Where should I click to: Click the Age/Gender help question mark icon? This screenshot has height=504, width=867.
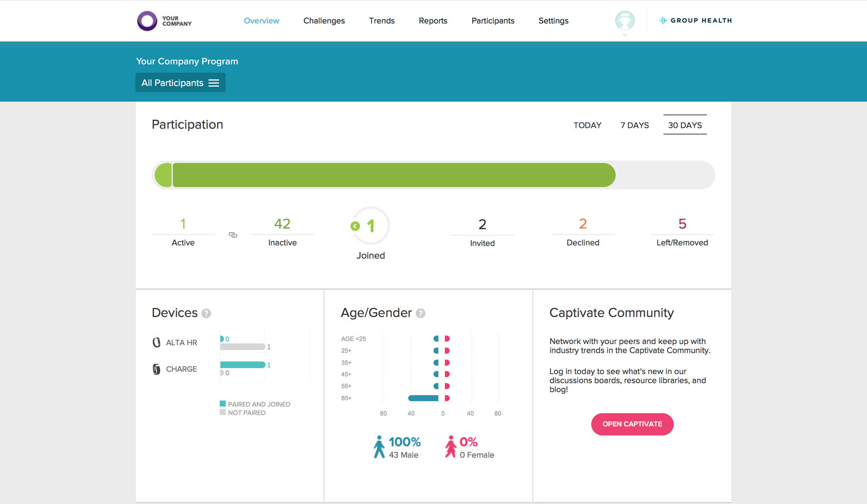[x=421, y=313]
